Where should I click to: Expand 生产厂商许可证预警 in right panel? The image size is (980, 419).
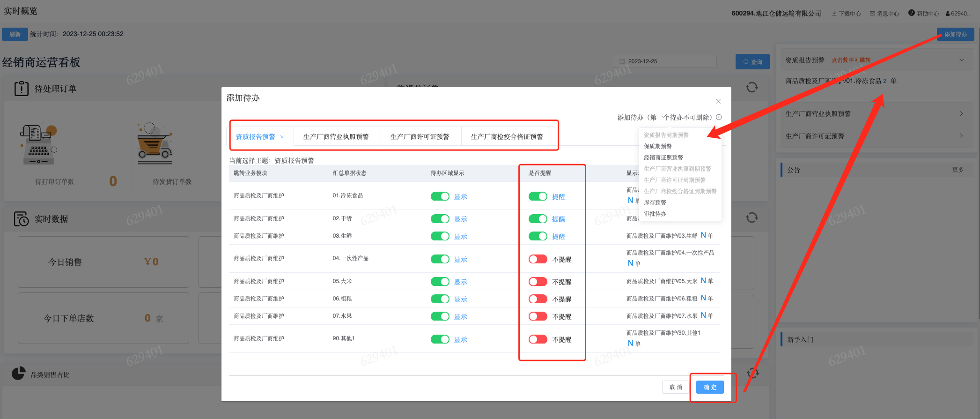coord(961,136)
